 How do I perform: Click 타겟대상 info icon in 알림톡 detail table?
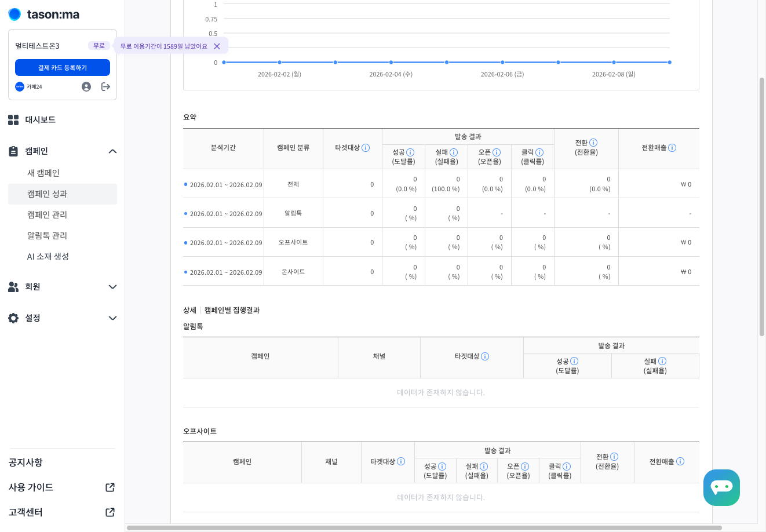coord(485,356)
